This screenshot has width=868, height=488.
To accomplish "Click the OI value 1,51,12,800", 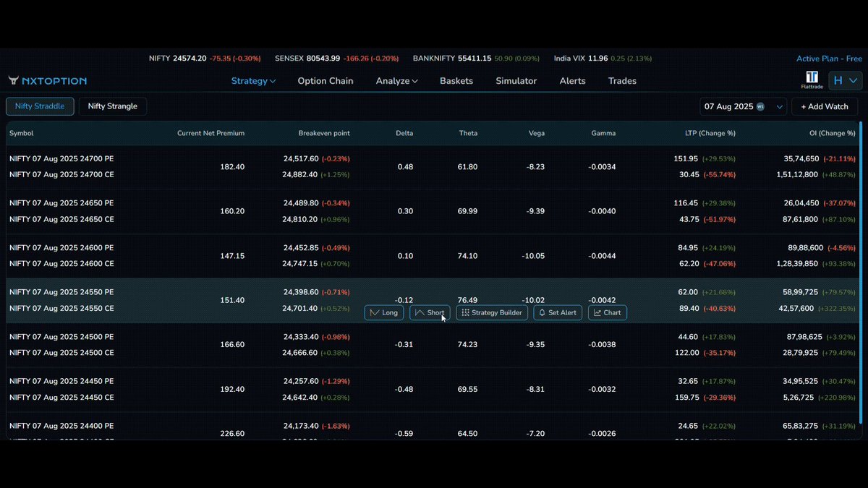I will pyautogui.click(x=796, y=174).
